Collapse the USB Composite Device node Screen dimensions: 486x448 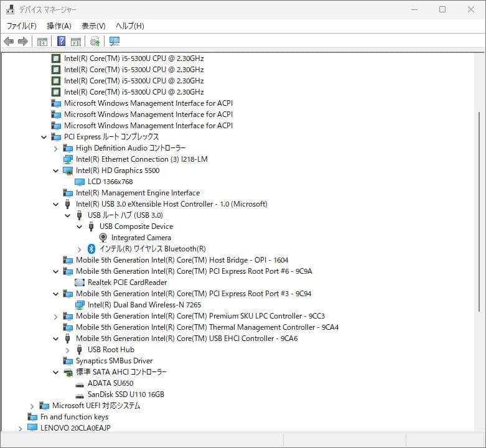[80, 226]
